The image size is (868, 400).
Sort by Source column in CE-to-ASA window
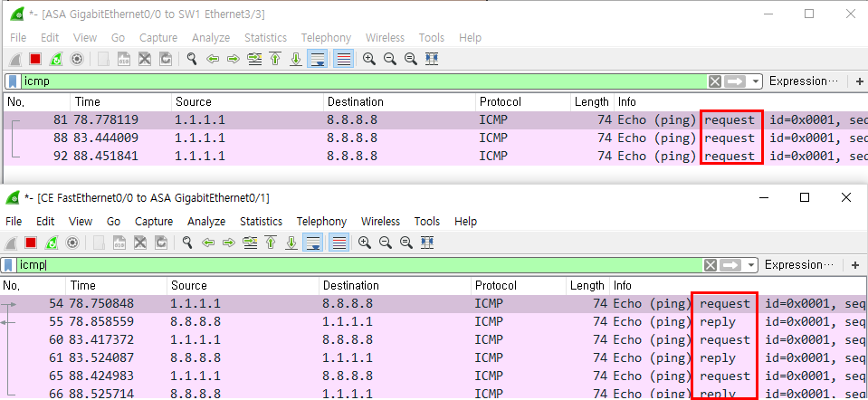click(243, 285)
